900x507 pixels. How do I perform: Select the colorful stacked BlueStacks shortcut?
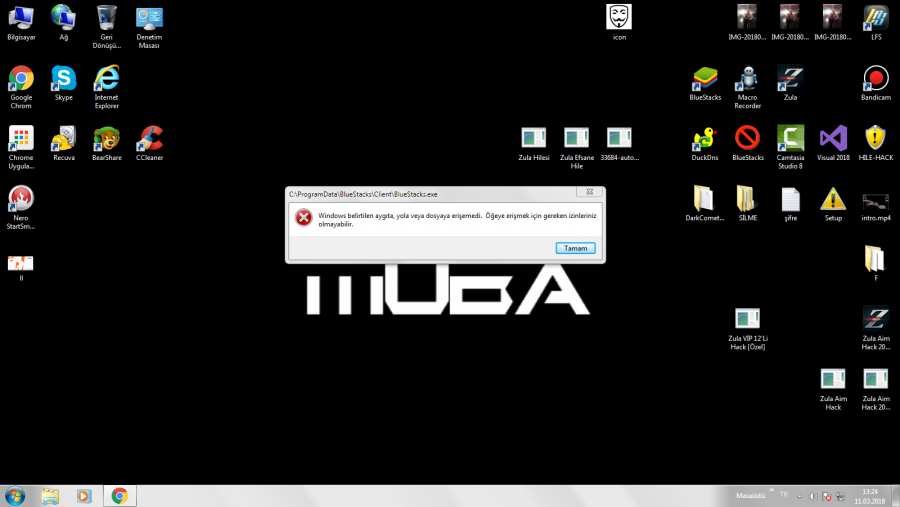(705, 83)
